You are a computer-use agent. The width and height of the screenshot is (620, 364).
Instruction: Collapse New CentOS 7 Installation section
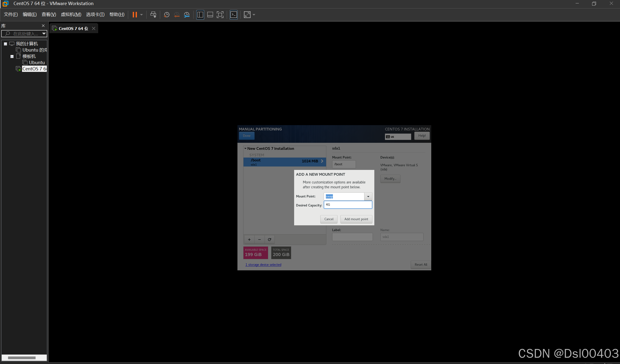pyautogui.click(x=245, y=148)
